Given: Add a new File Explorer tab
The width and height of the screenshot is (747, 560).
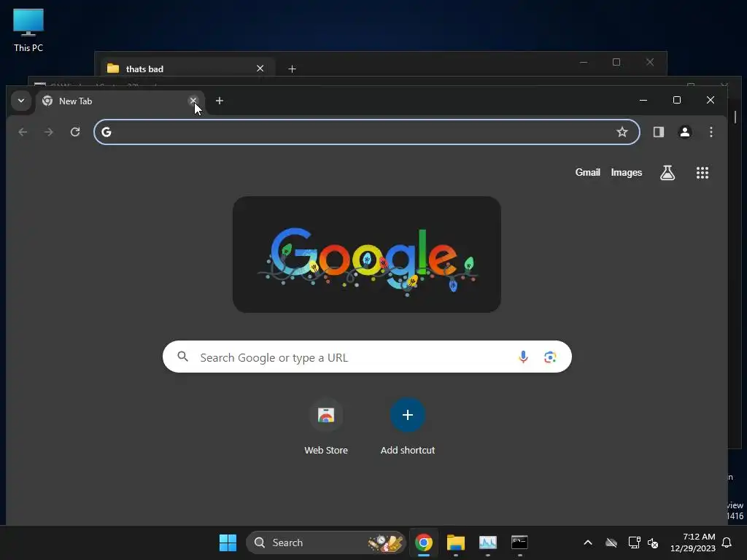Looking at the screenshot, I should 292,69.
